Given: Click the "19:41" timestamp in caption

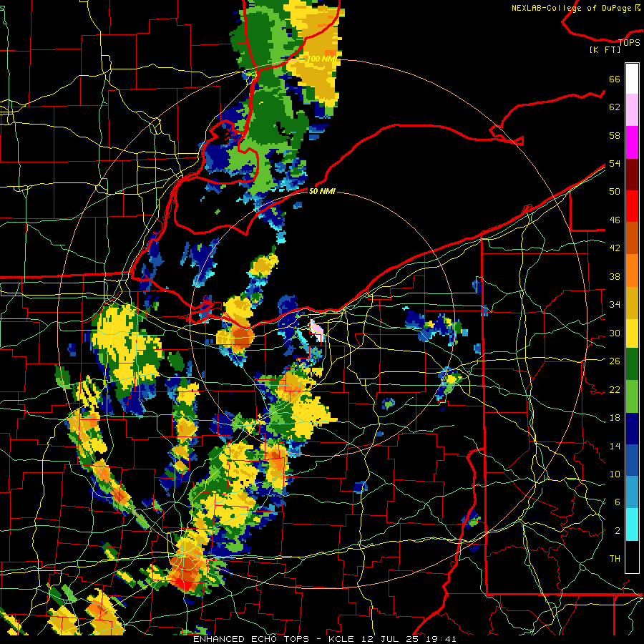Looking at the screenshot, I should tap(441, 639).
